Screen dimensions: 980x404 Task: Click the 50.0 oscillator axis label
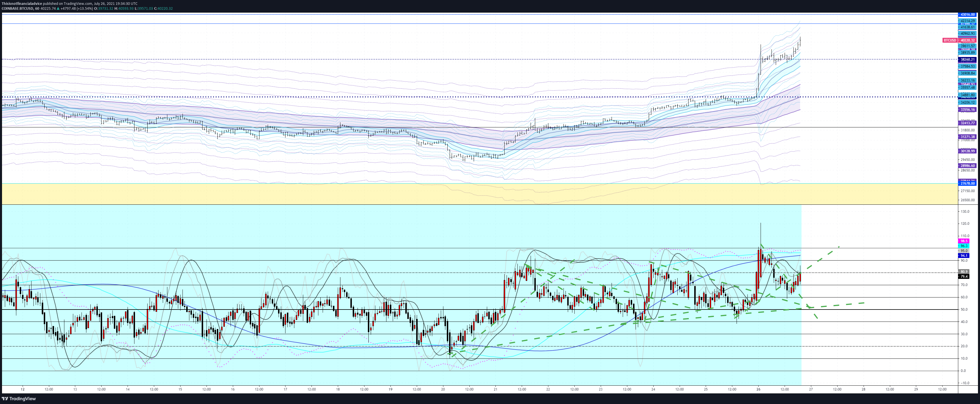coord(964,310)
